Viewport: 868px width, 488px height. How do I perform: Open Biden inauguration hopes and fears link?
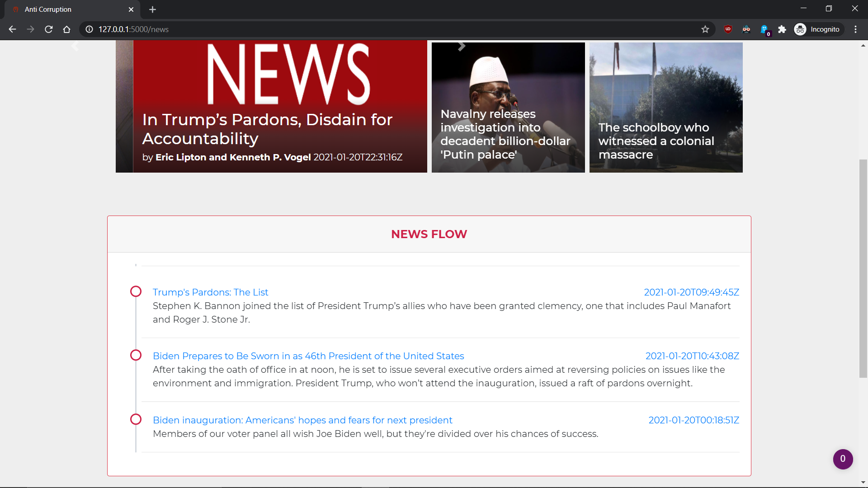click(302, 420)
